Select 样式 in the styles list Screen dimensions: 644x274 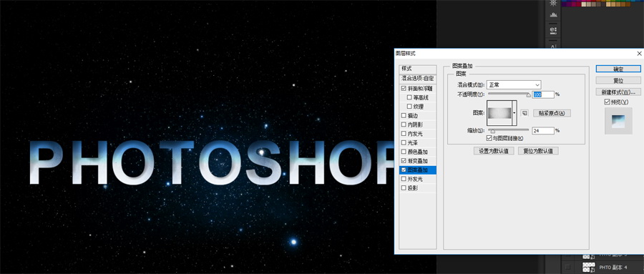tap(418, 69)
